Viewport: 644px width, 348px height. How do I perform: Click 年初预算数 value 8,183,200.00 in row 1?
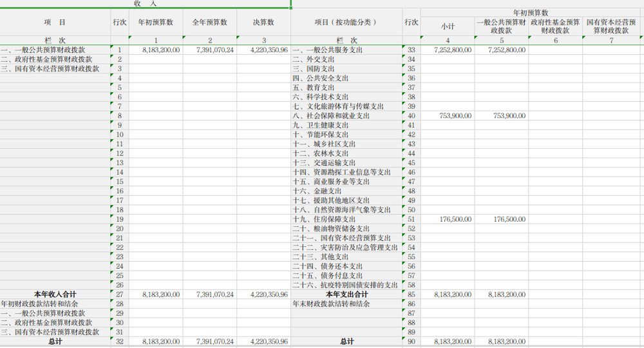pos(156,50)
